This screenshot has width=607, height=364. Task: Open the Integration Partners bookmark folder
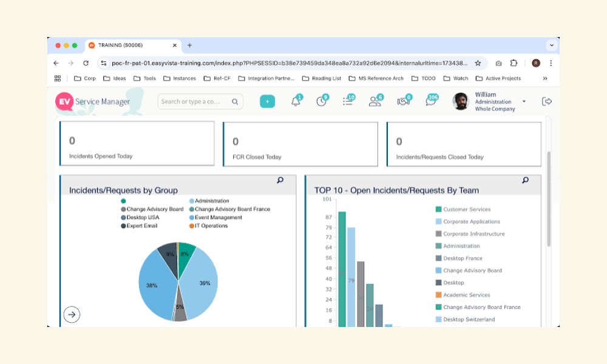click(x=266, y=78)
